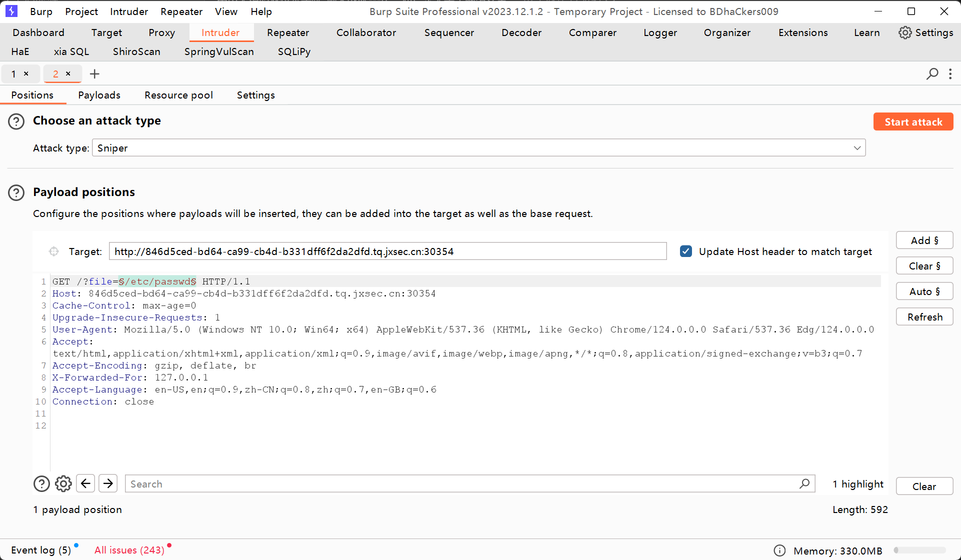
Task: Click the Start attack button
Action: [x=913, y=122]
